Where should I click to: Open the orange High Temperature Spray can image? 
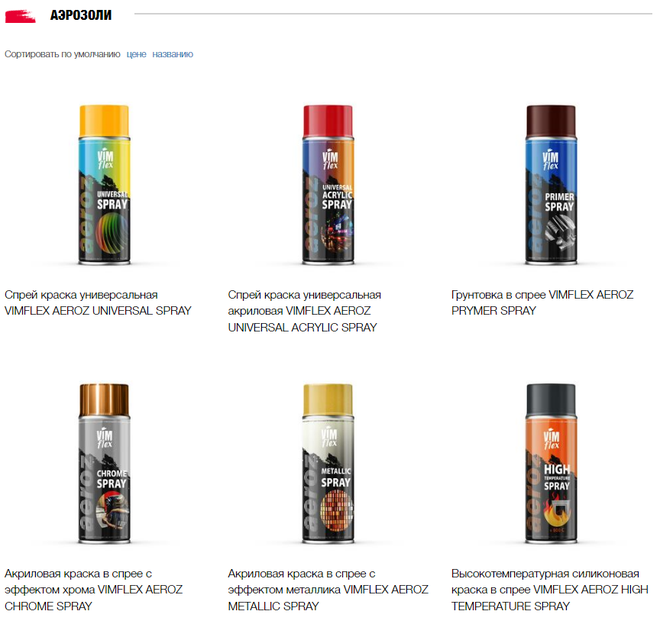pyautogui.click(x=551, y=464)
